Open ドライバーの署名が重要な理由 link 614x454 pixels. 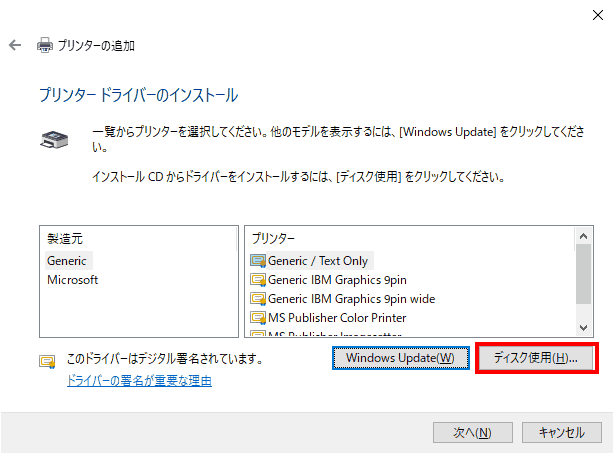click(x=139, y=380)
